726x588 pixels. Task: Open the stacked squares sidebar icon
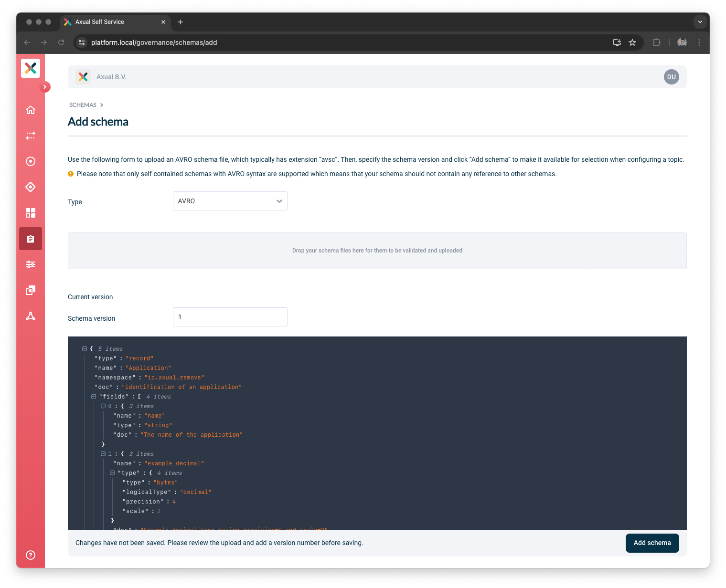tap(31, 290)
